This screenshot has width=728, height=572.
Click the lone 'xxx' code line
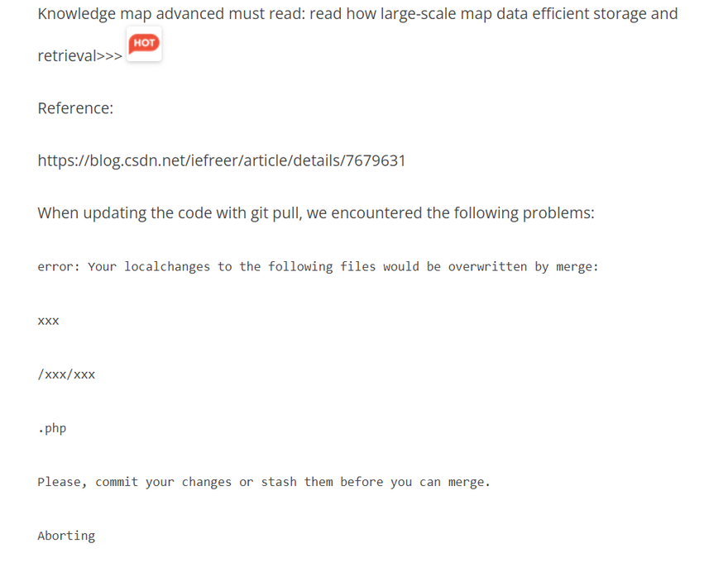[48, 321]
